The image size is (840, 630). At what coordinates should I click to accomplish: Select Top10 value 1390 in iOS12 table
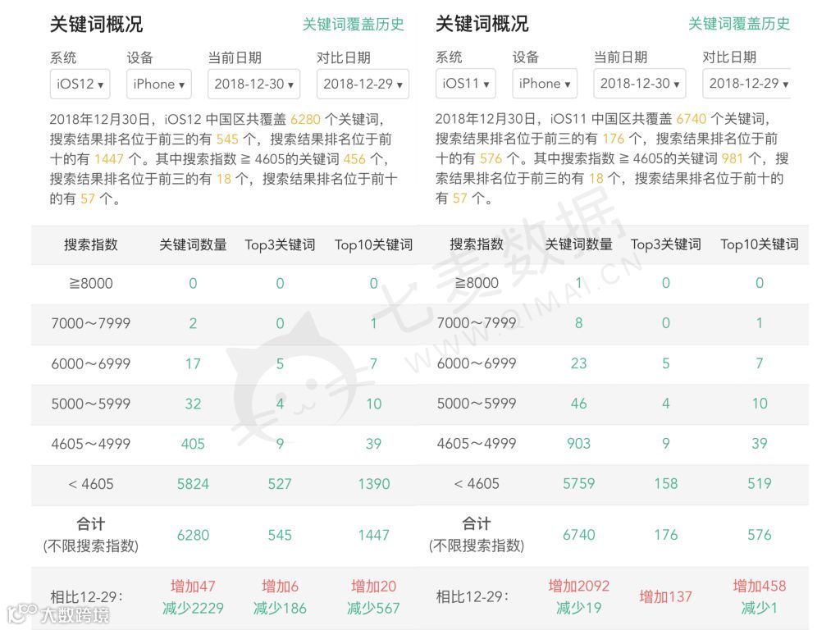(374, 484)
